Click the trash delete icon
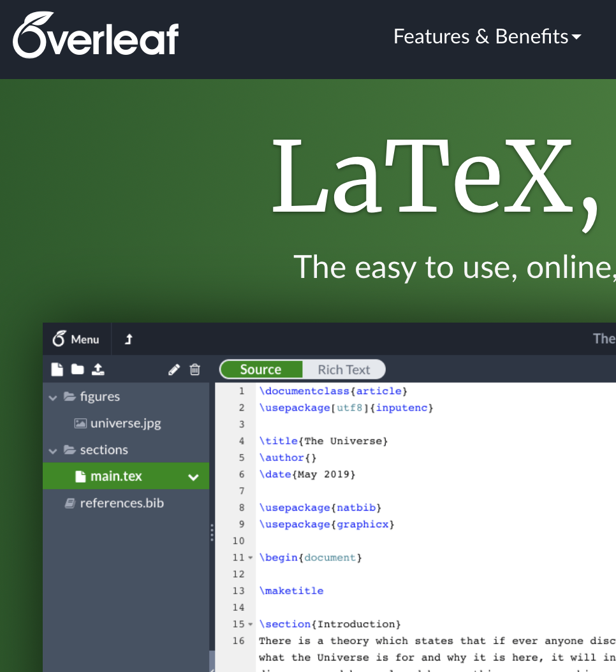616x672 pixels. click(x=195, y=369)
